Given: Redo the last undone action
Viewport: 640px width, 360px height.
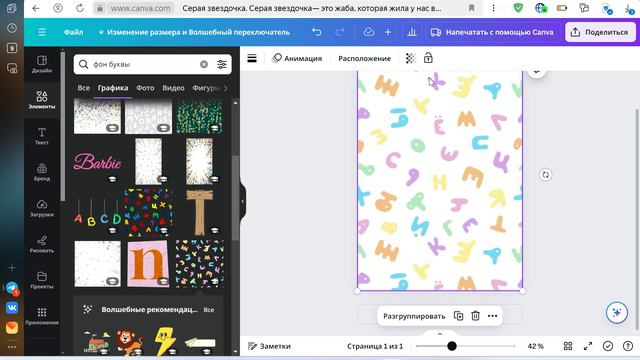Looking at the screenshot, I should (340, 32).
